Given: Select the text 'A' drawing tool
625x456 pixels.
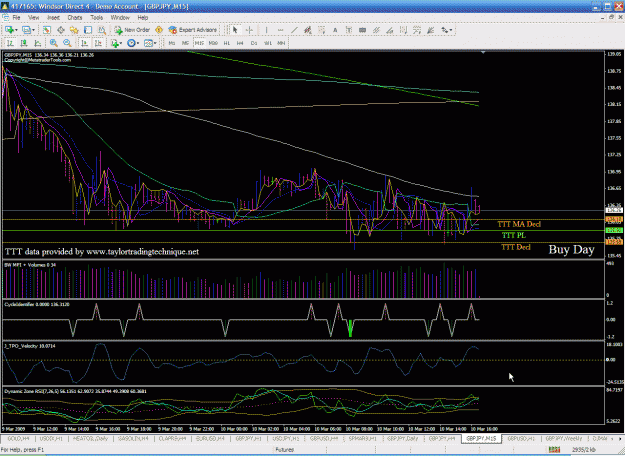Looking at the screenshot, I should click(x=335, y=30).
